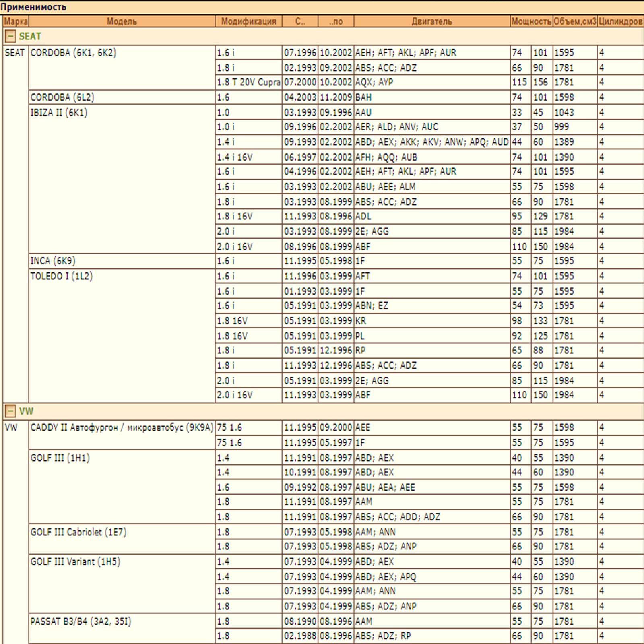This screenshot has height=644, width=644.
Task: Select the CADDY II Автофургон model cell
Action: coord(122,435)
